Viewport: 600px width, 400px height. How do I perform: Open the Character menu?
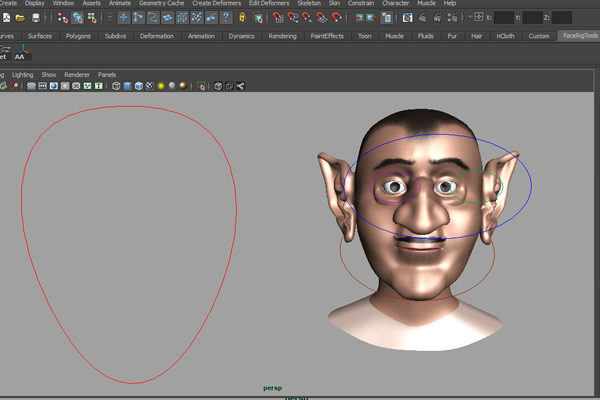(x=396, y=3)
